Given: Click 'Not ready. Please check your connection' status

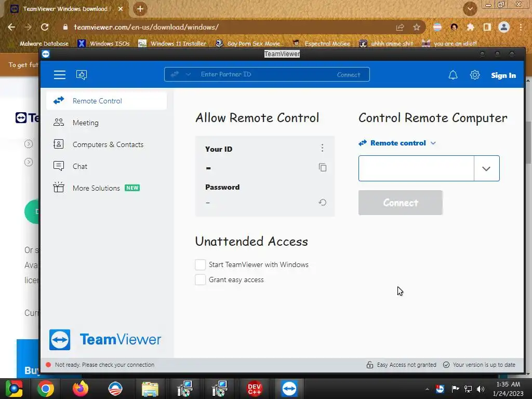Looking at the screenshot, I should 104,365.
